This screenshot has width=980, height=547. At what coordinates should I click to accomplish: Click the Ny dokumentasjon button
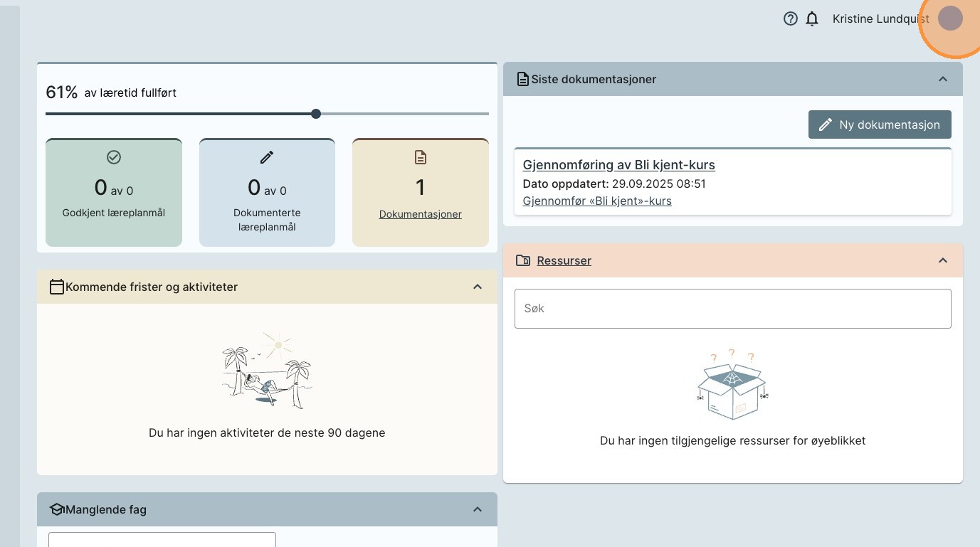tap(880, 124)
